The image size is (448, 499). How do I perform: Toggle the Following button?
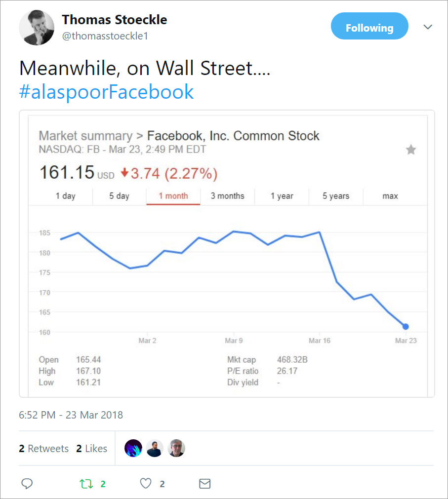tap(369, 28)
